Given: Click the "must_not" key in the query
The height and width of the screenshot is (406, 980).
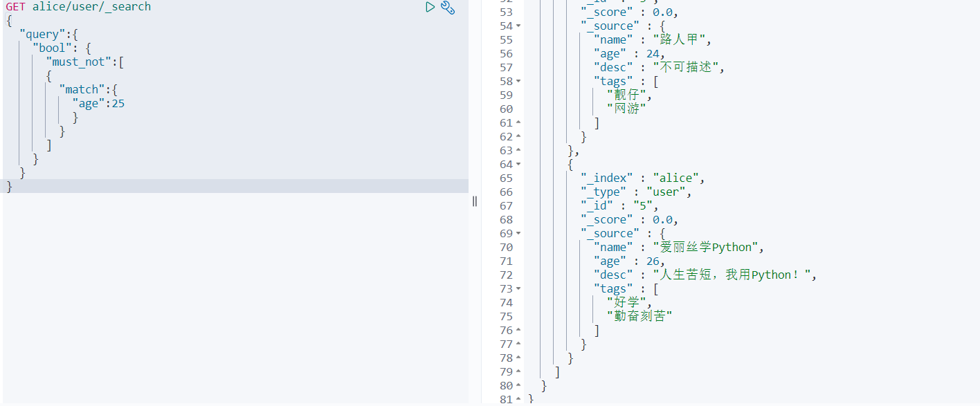Looking at the screenshot, I should pyautogui.click(x=79, y=62).
